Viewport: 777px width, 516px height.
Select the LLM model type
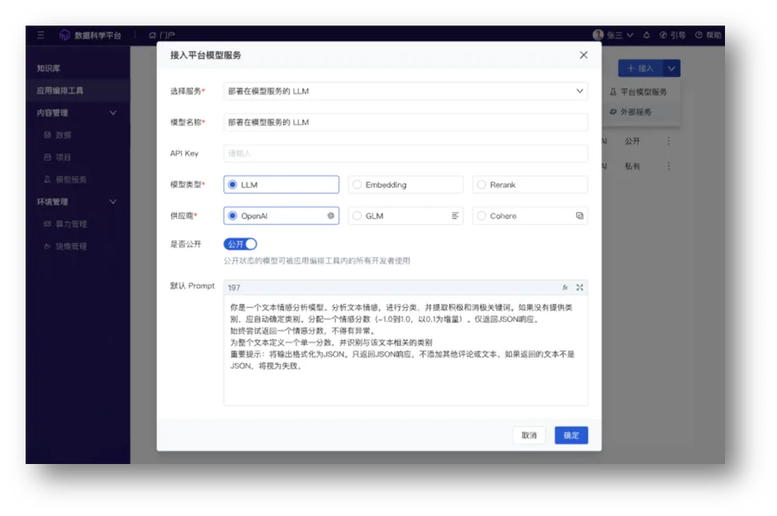pyautogui.click(x=281, y=184)
